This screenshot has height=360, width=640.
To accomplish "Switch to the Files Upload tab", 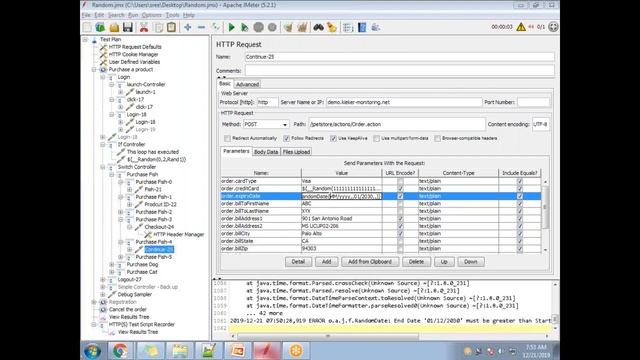I will (x=296, y=152).
